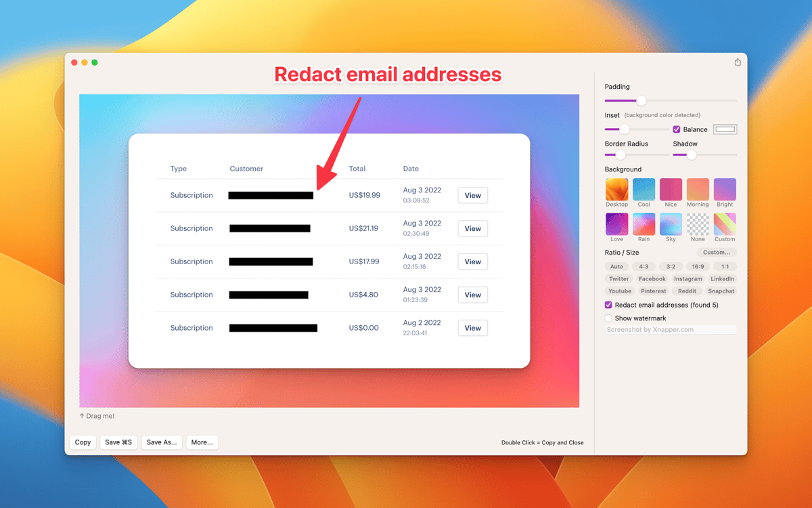
Task: Click the Save As... button
Action: pyautogui.click(x=161, y=442)
